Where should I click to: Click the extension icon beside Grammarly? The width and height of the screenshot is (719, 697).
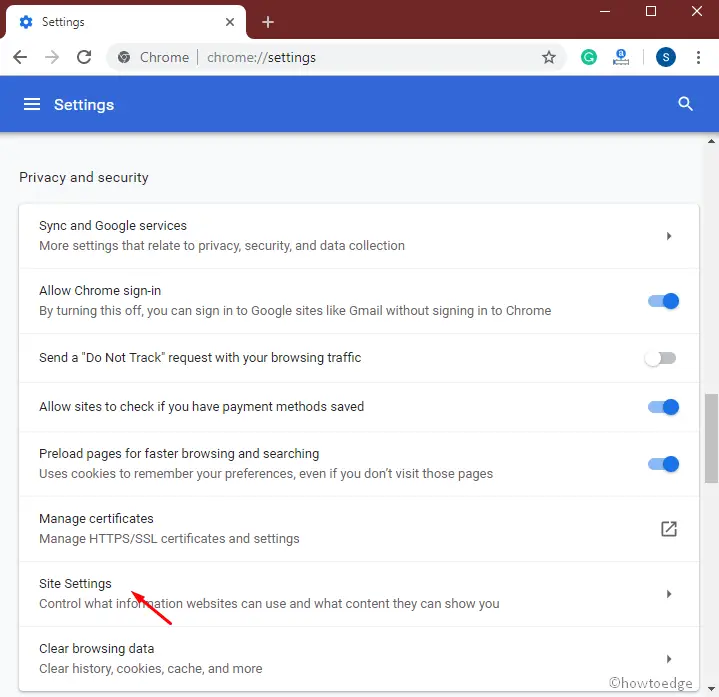click(620, 57)
